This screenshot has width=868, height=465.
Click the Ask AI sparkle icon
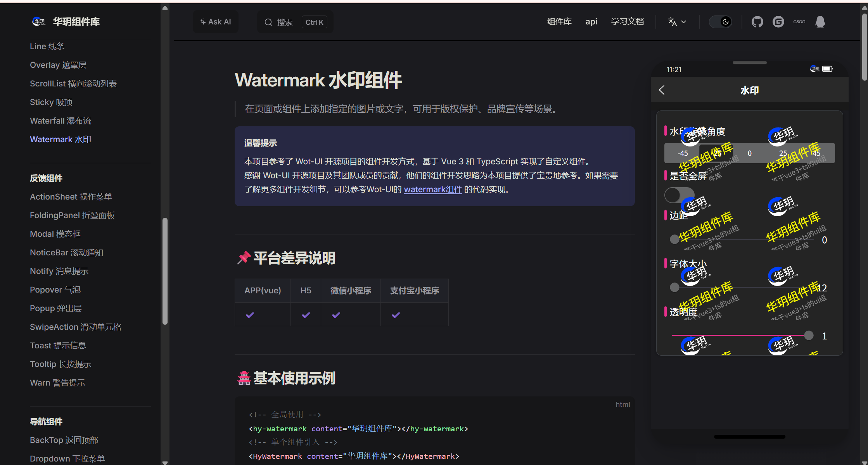(203, 21)
